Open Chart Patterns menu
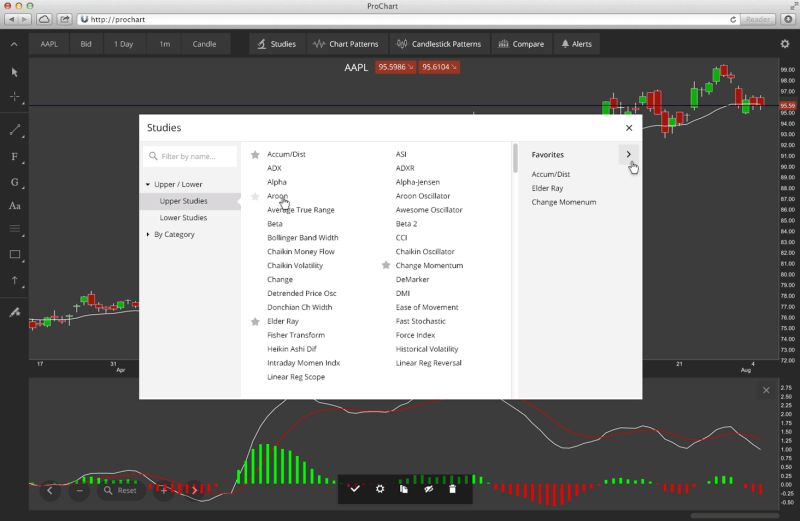800x521 pixels. point(346,44)
